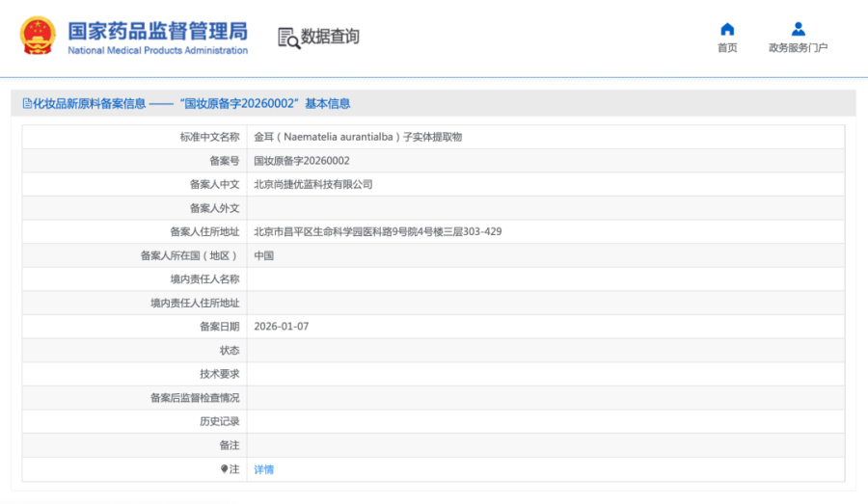
Task: Click the 首页 house icon
Action: coord(727,29)
